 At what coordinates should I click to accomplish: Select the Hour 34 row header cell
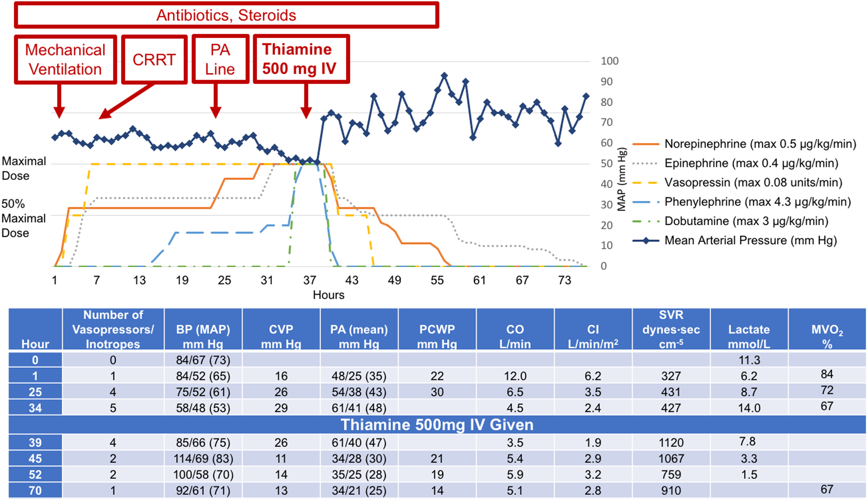(35, 408)
